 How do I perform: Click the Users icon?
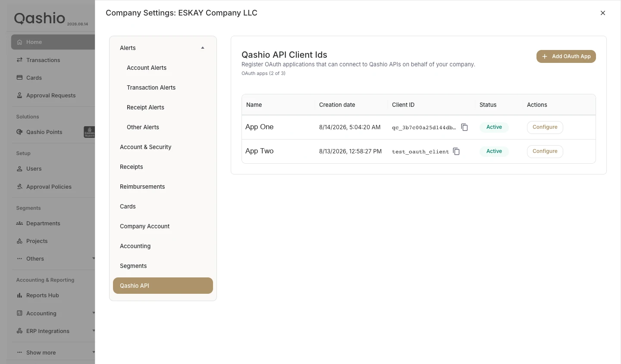[x=19, y=168]
